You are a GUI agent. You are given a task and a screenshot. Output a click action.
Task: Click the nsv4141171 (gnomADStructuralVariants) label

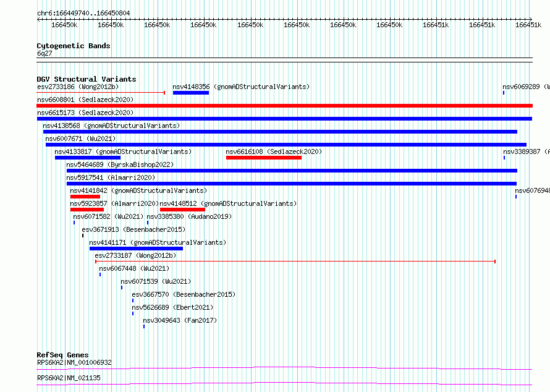click(158, 242)
